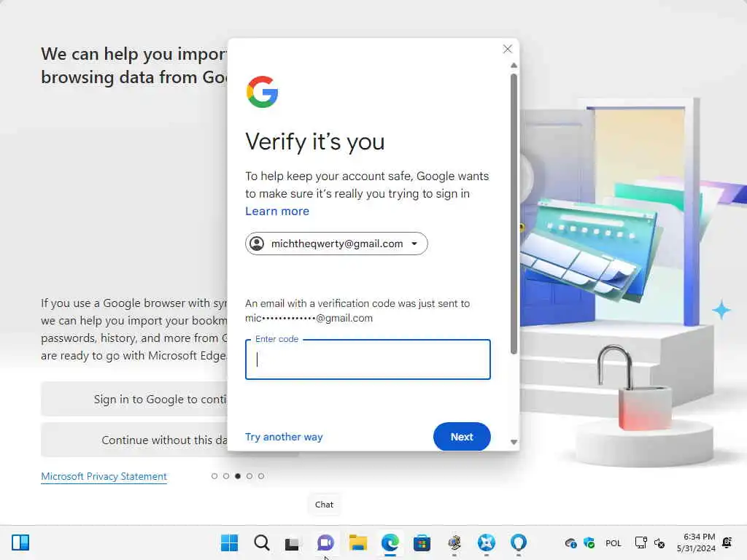Click the dialog vertical scrollbar thumb
Image resolution: width=747 pixels, height=560 pixels.
coord(514,214)
